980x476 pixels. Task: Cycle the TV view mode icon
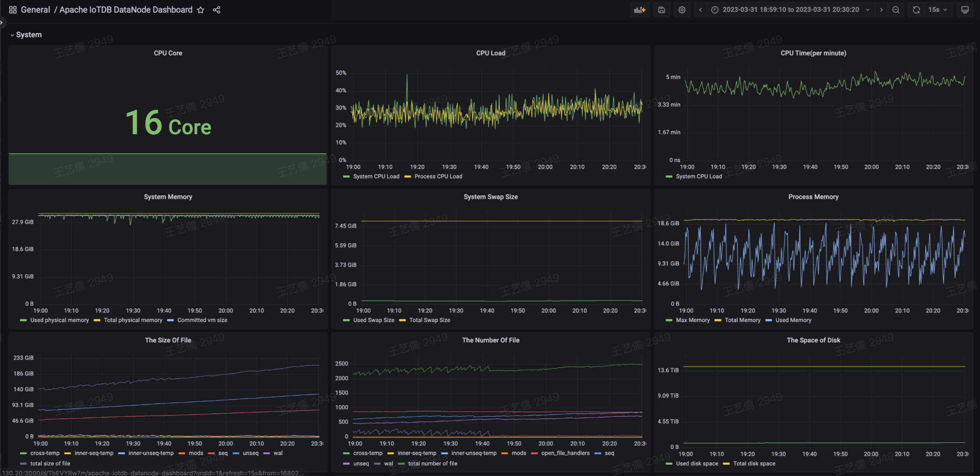click(x=965, y=10)
